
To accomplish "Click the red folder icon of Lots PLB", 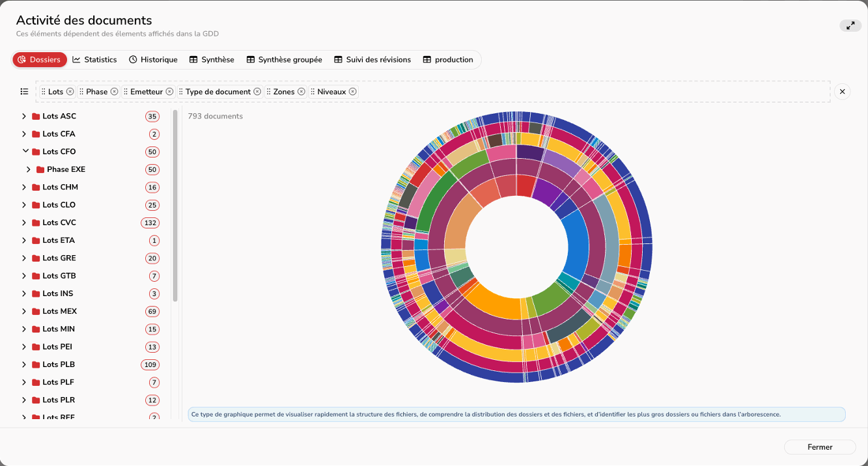I will tap(36, 364).
